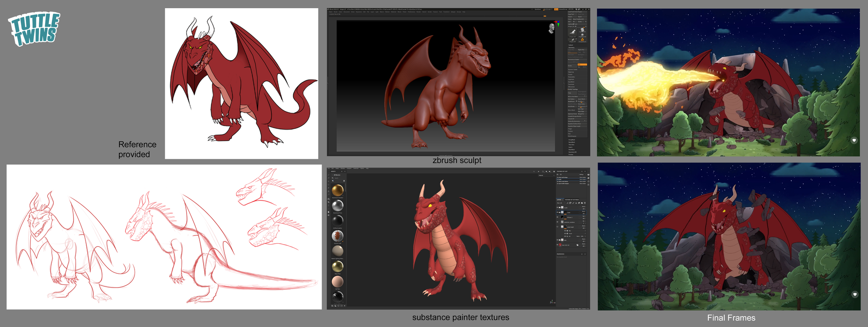This screenshot has height=327, width=868.
Task: Click ZBrush XYZ axis gizmo
Action: pyautogui.click(x=557, y=23)
